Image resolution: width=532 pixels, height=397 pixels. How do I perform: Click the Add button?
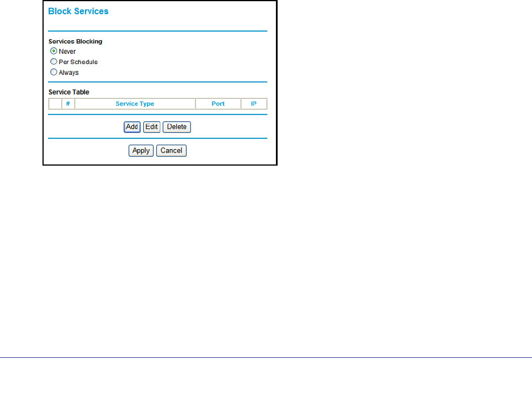click(132, 127)
